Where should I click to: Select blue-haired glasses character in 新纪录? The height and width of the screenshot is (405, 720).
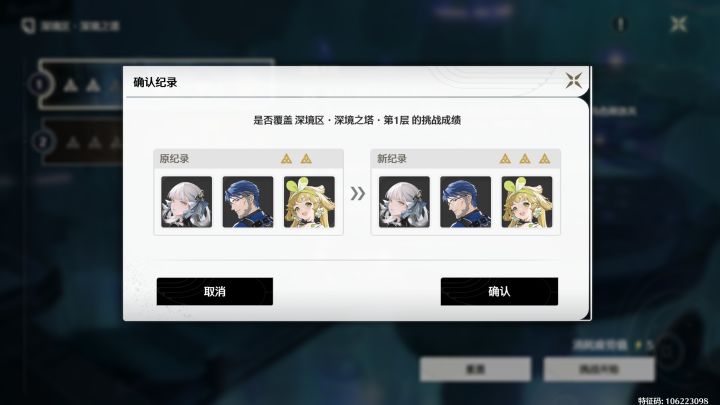pos(465,202)
